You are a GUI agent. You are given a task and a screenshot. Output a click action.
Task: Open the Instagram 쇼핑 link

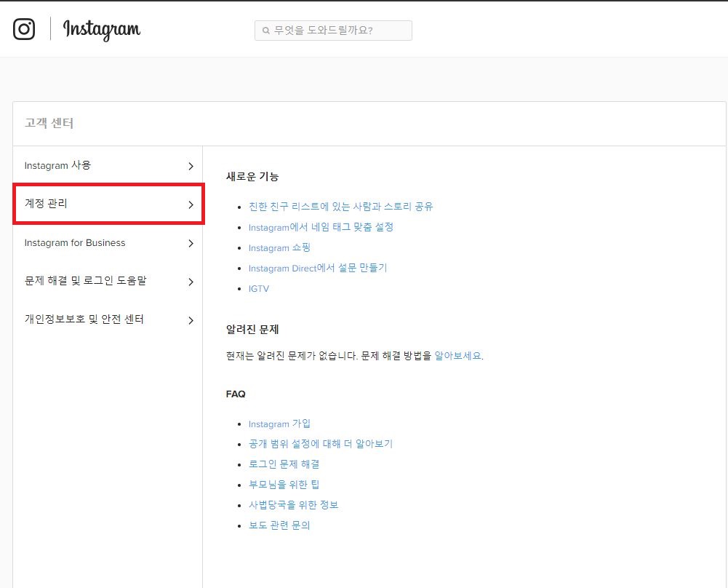(x=279, y=247)
